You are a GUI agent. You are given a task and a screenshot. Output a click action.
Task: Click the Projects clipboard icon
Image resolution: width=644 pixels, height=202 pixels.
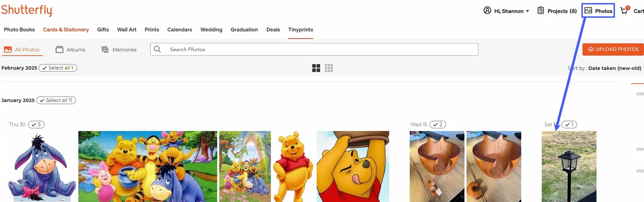[x=541, y=10]
